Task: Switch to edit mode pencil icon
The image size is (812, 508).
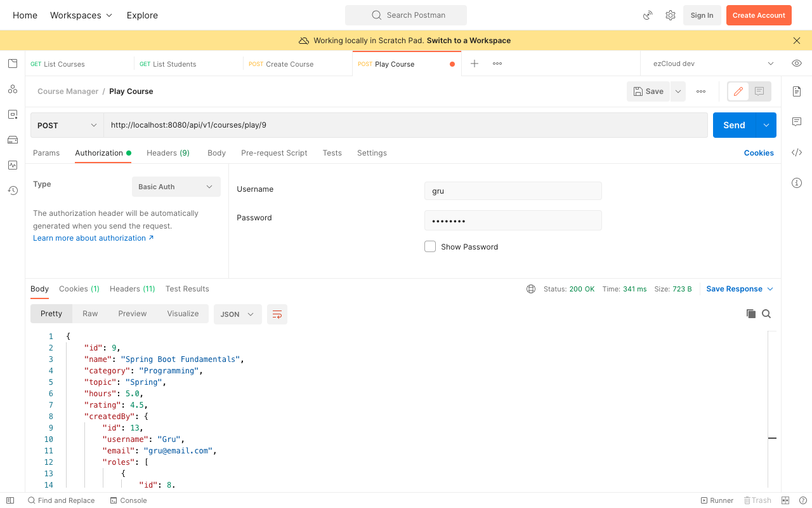Action: [x=738, y=91]
